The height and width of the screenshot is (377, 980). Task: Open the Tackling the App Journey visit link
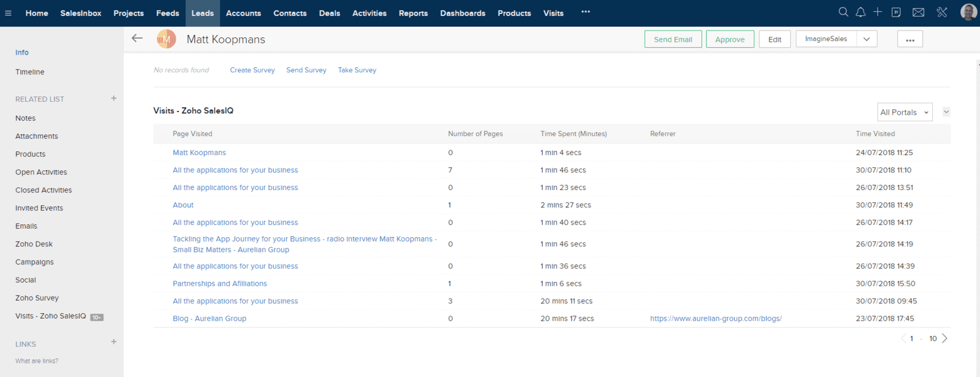(304, 244)
